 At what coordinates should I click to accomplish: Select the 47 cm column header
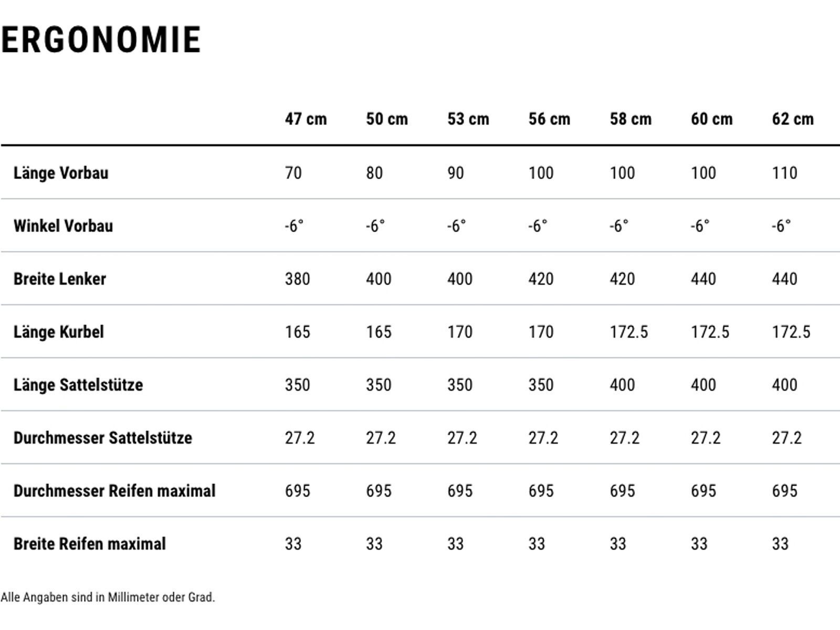306,119
